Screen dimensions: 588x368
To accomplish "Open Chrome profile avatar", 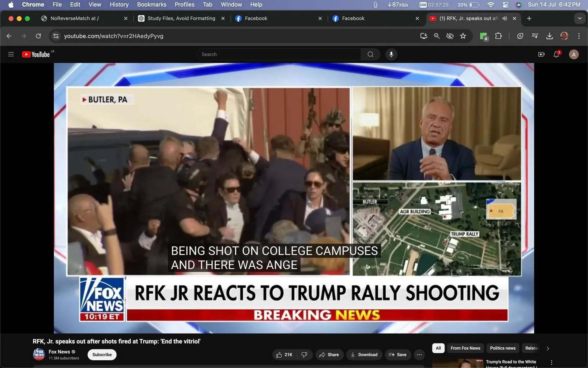I will [x=564, y=36].
